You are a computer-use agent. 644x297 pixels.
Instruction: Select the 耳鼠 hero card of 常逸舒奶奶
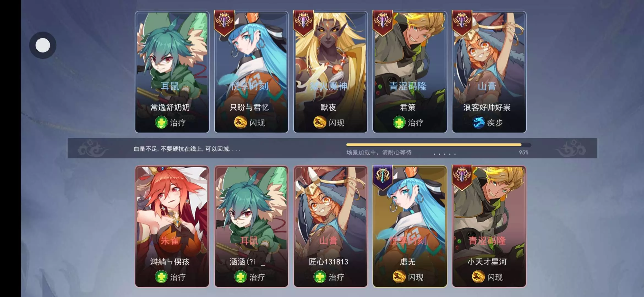(172, 72)
